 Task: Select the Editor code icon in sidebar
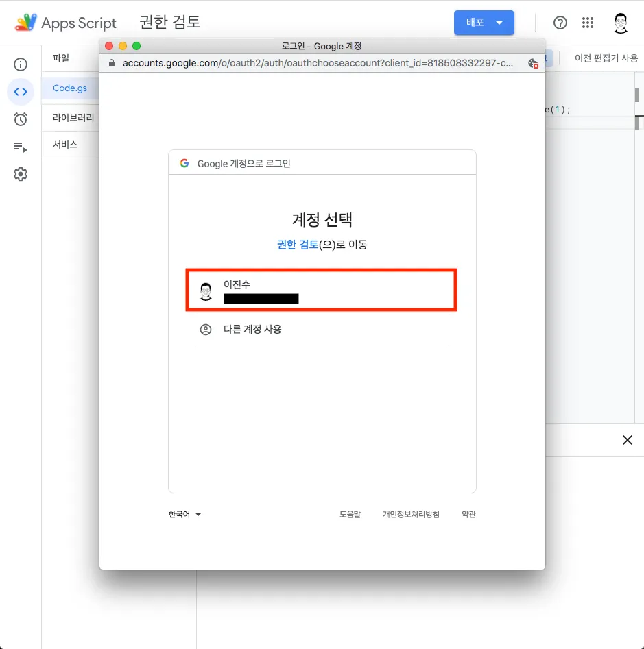21,91
